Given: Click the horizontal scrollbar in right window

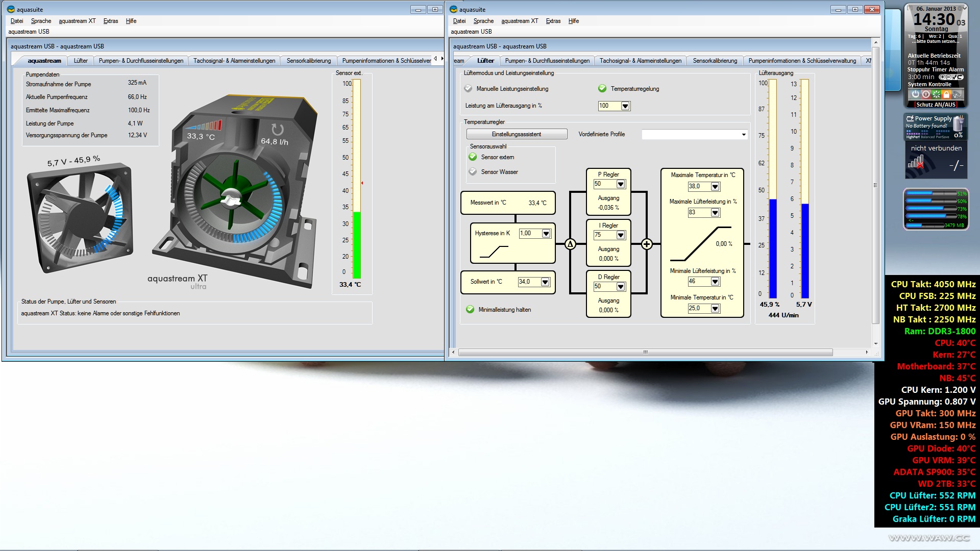Looking at the screenshot, I should [645, 353].
